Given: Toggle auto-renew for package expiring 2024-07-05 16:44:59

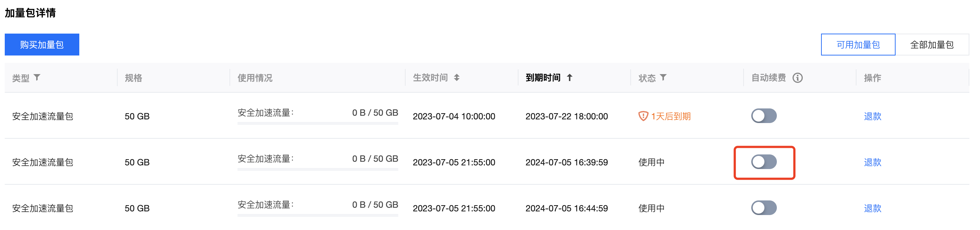Looking at the screenshot, I should point(764,208).
